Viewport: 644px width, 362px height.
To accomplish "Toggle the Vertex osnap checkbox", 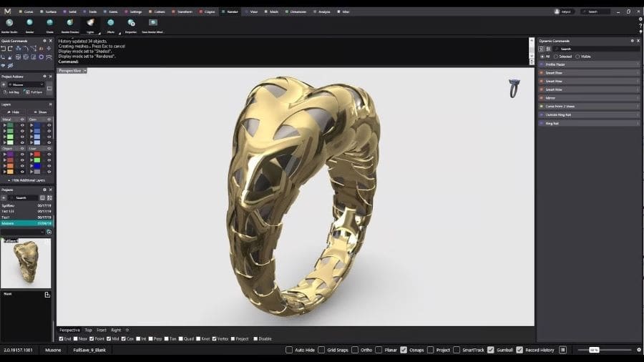I will coord(215,339).
